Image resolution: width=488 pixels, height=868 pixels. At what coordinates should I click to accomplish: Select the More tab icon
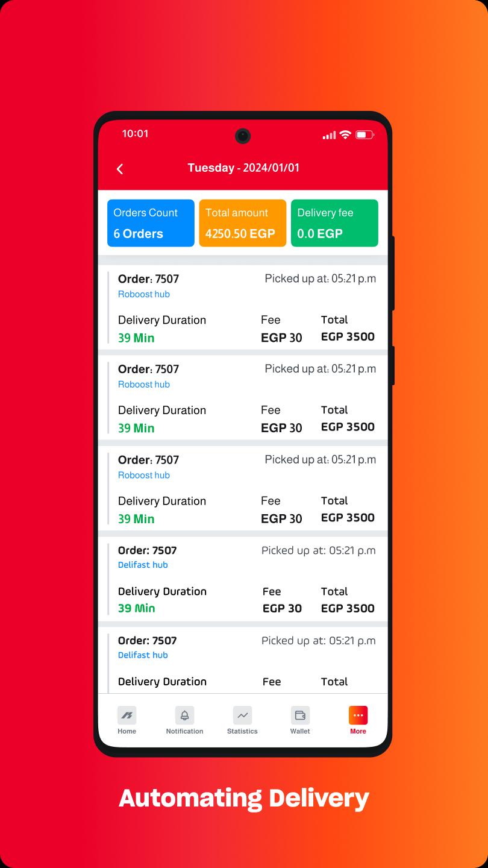[358, 715]
